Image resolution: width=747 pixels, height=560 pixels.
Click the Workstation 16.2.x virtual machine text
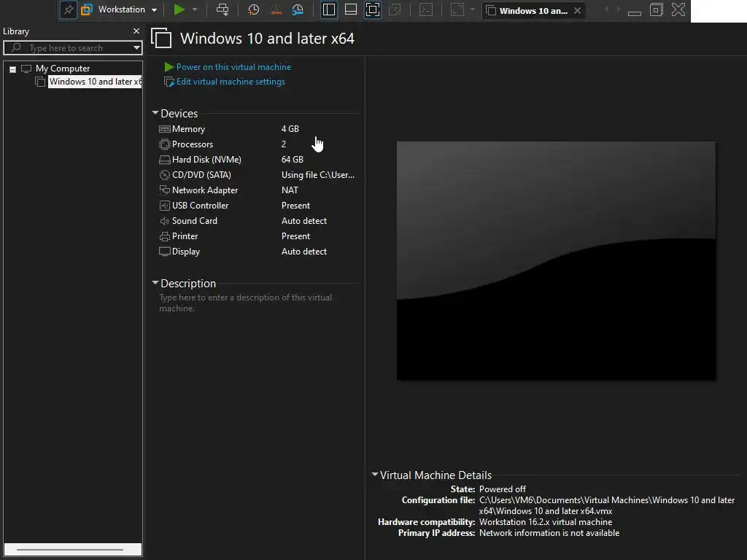(546, 522)
